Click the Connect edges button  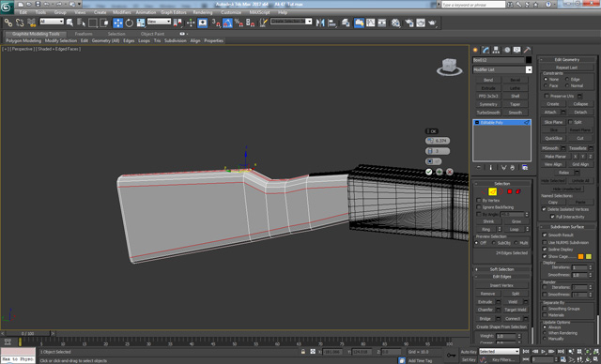point(513,318)
